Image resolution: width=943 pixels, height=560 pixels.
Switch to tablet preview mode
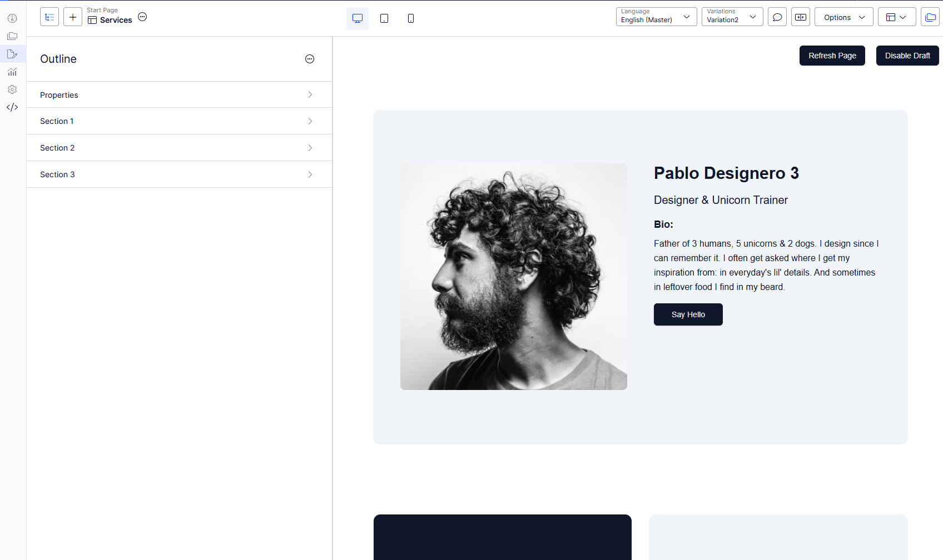click(x=384, y=18)
